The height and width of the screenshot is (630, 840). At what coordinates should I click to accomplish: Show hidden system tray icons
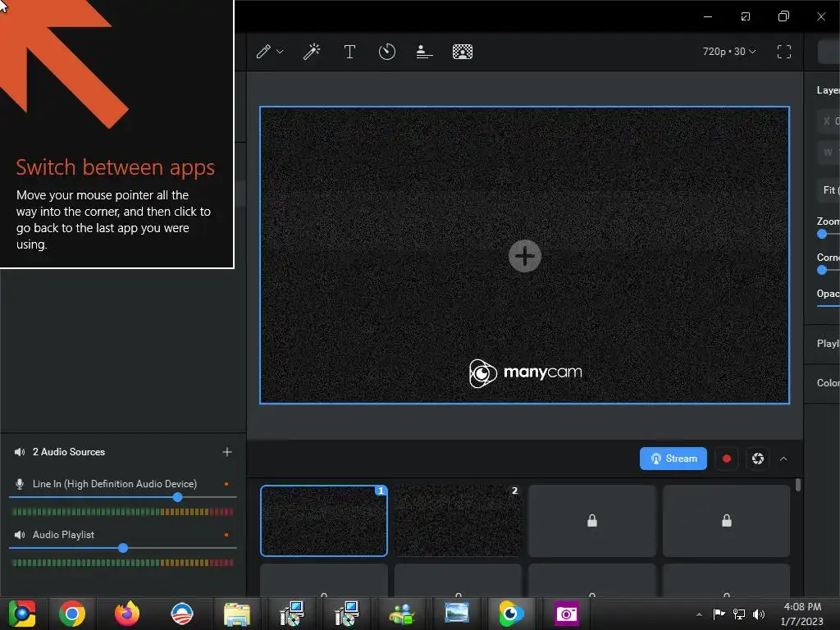coord(699,614)
